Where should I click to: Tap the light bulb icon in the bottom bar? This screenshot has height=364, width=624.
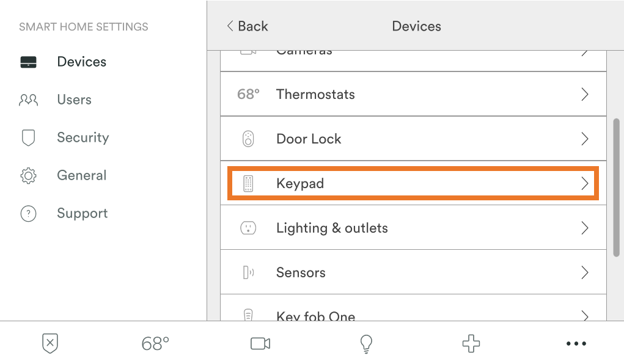(x=365, y=343)
